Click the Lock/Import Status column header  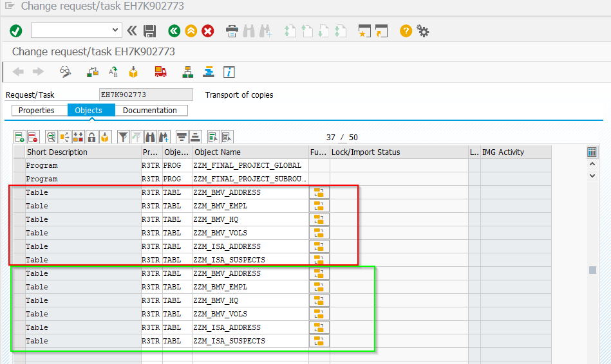(x=399, y=152)
